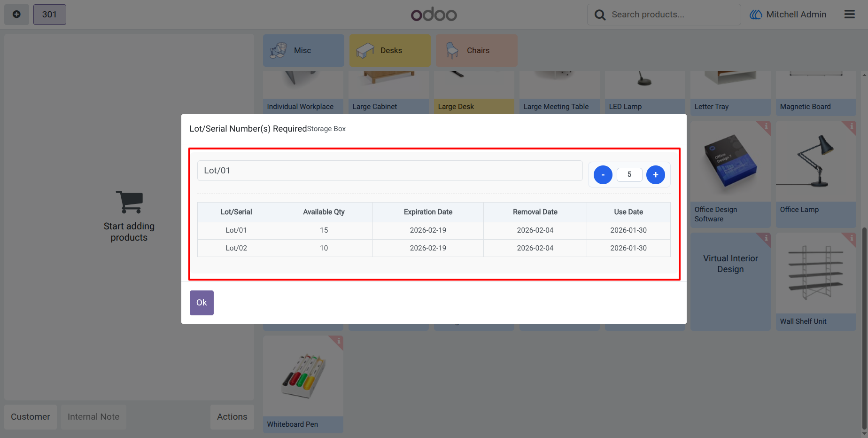Show info for Whiteboard Pen corner icon
868x438 pixels.
[338, 340]
